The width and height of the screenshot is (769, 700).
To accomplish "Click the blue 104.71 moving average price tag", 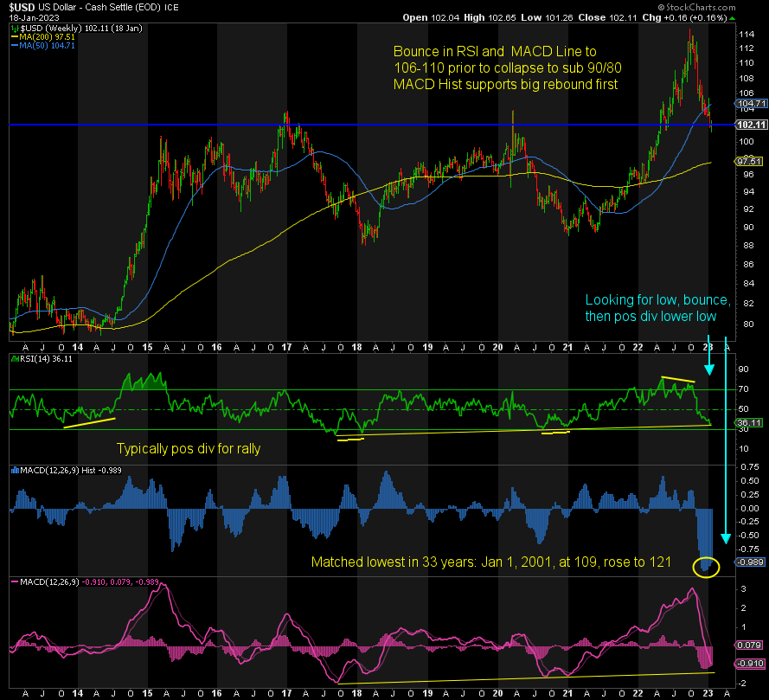I will pos(747,102).
